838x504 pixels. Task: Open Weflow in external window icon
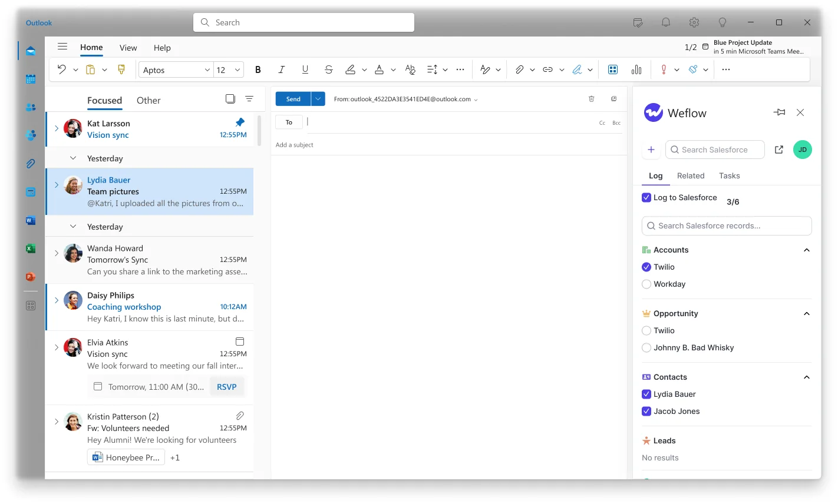[x=779, y=150]
